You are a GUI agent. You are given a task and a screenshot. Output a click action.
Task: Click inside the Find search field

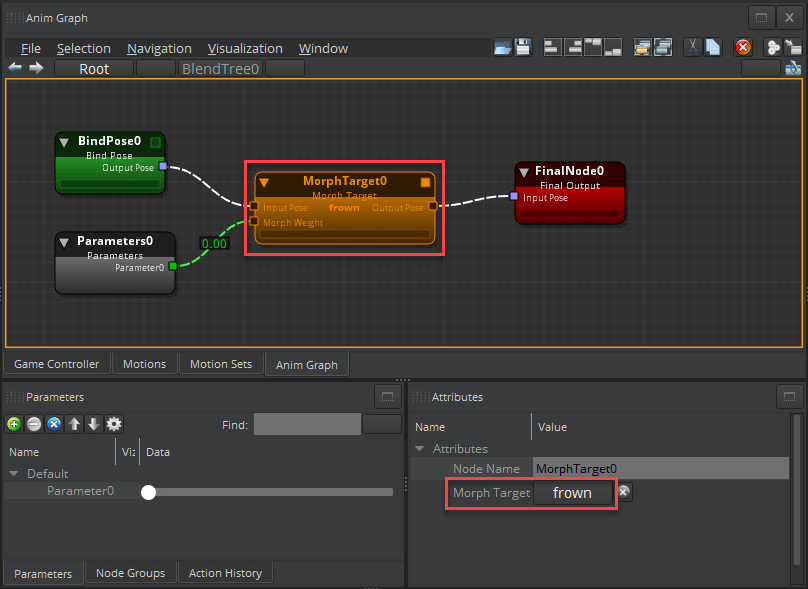pos(307,424)
